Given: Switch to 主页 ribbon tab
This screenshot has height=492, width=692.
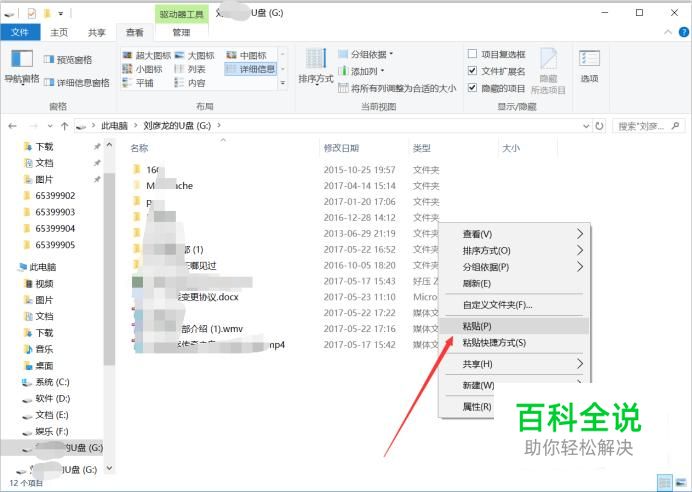Looking at the screenshot, I should (59, 33).
